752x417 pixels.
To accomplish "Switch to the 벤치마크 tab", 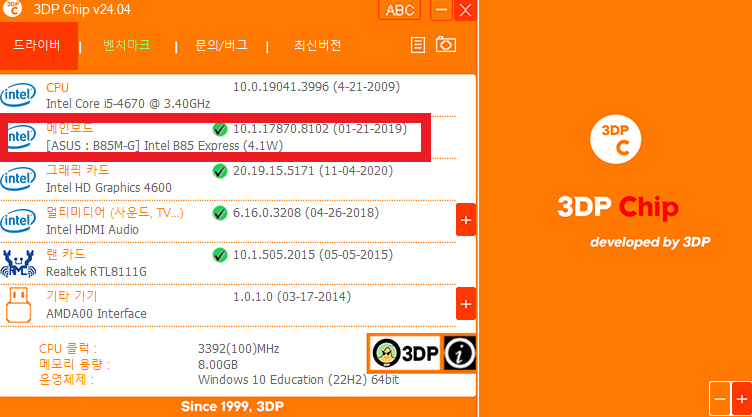I will 127,46.
